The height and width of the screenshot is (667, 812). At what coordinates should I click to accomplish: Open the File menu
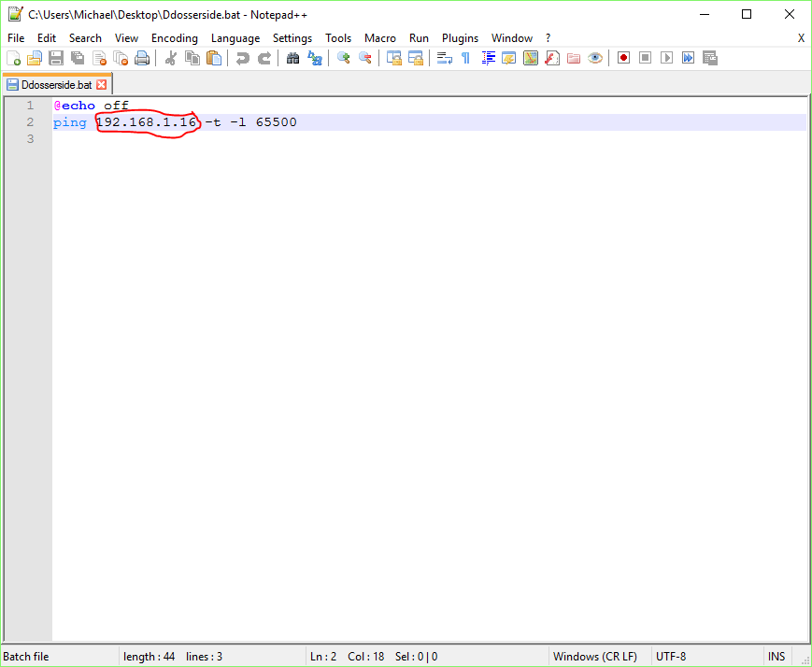click(x=16, y=38)
